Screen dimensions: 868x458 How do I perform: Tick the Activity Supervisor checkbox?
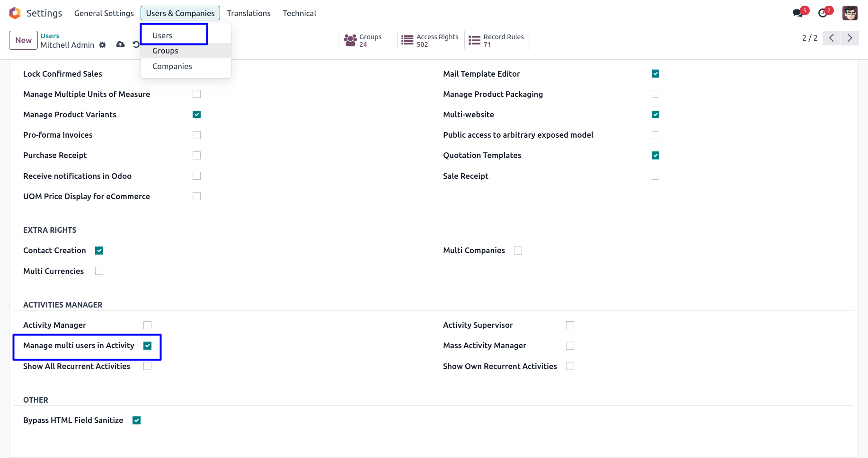pyautogui.click(x=570, y=326)
